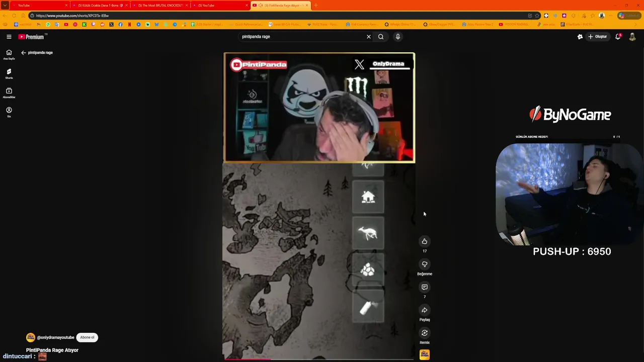The image size is (644, 362).
Task: Open the Siz page in the sidebar
Action: point(9,112)
